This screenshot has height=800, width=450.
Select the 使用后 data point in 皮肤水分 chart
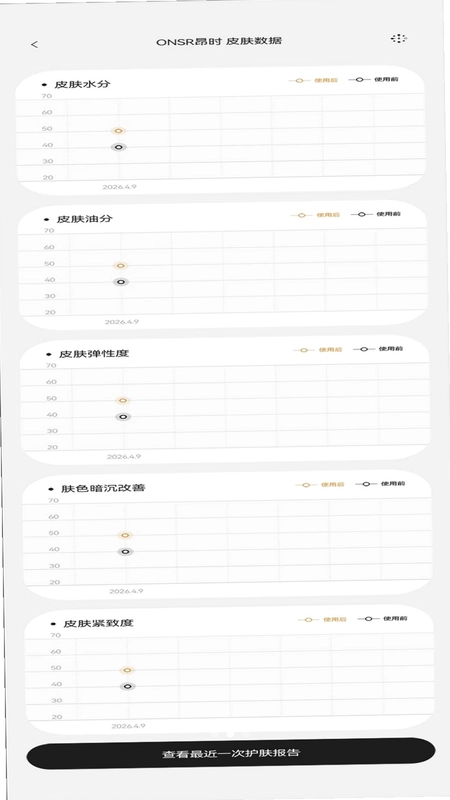point(118,131)
